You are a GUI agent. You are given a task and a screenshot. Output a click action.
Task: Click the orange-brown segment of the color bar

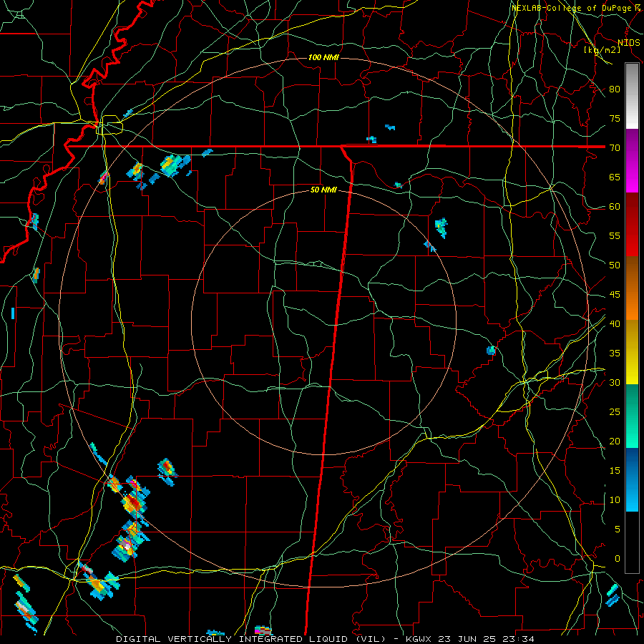632,288
